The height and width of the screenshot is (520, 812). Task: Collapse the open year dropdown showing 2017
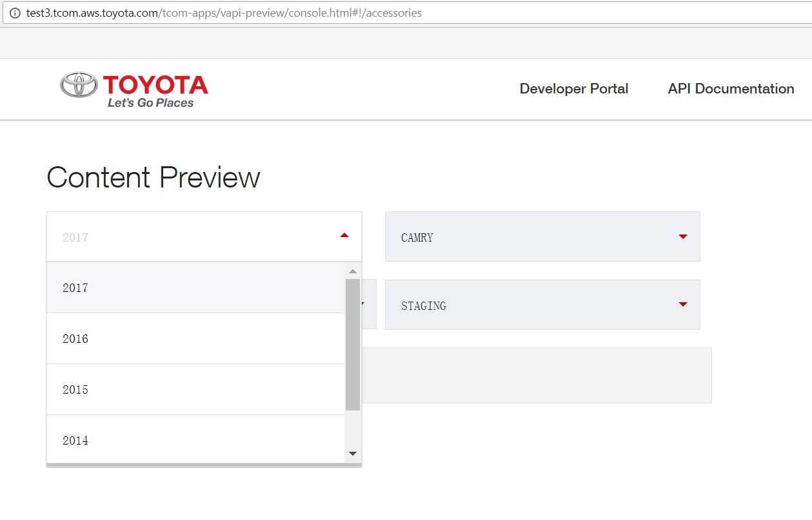pos(204,236)
